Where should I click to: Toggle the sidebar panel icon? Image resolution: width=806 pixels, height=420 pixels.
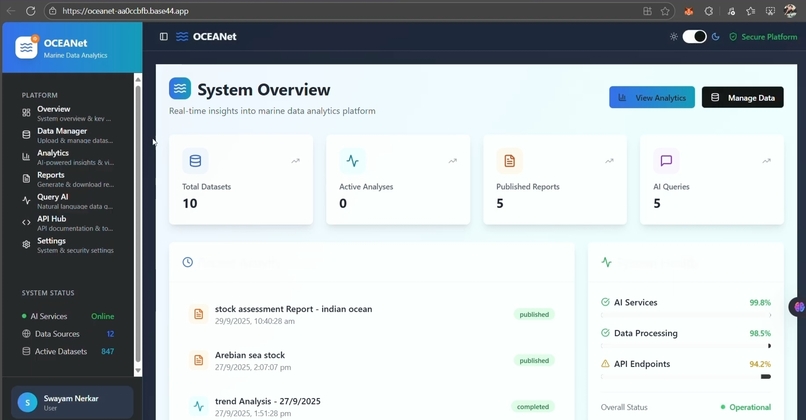(x=163, y=36)
